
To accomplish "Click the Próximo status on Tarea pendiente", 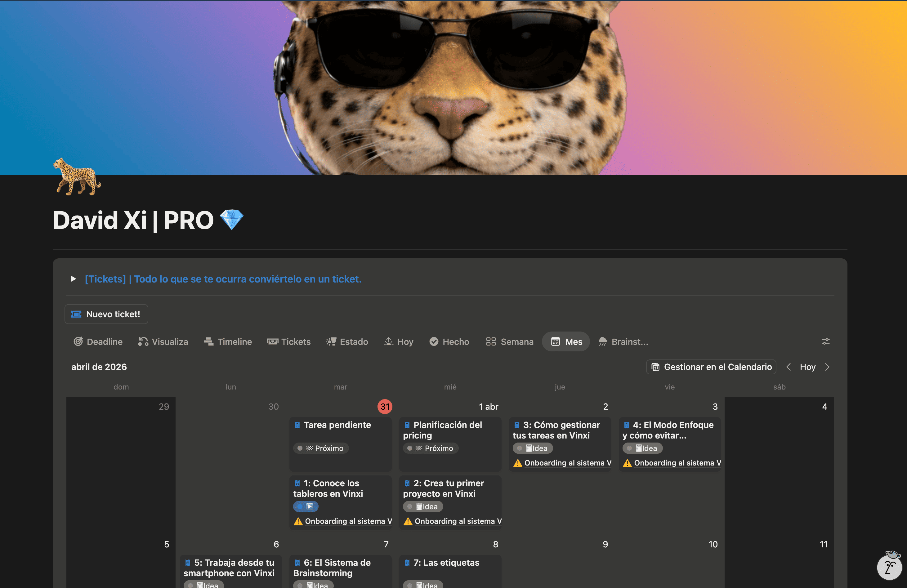I will [x=321, y=448].
